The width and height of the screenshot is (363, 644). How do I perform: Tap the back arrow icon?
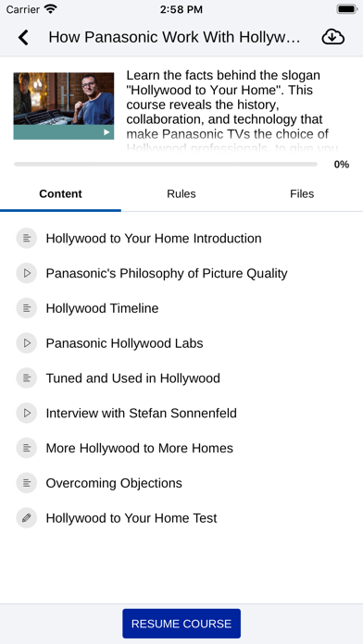click(x=23, y=37)
